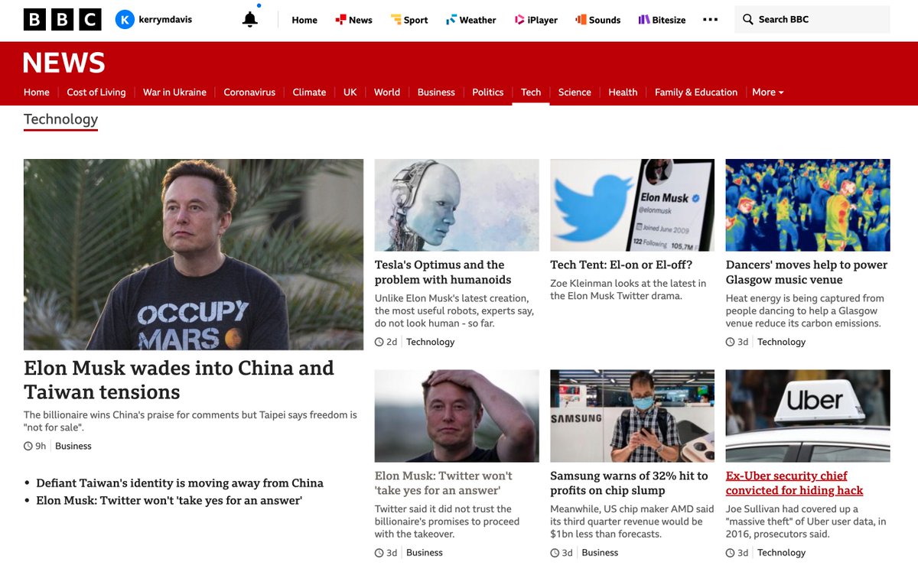This screenshot has width=918, height=588.
Task: Click Technology tag under Tesla Optimus story
Action: click(x=430, y=342)
